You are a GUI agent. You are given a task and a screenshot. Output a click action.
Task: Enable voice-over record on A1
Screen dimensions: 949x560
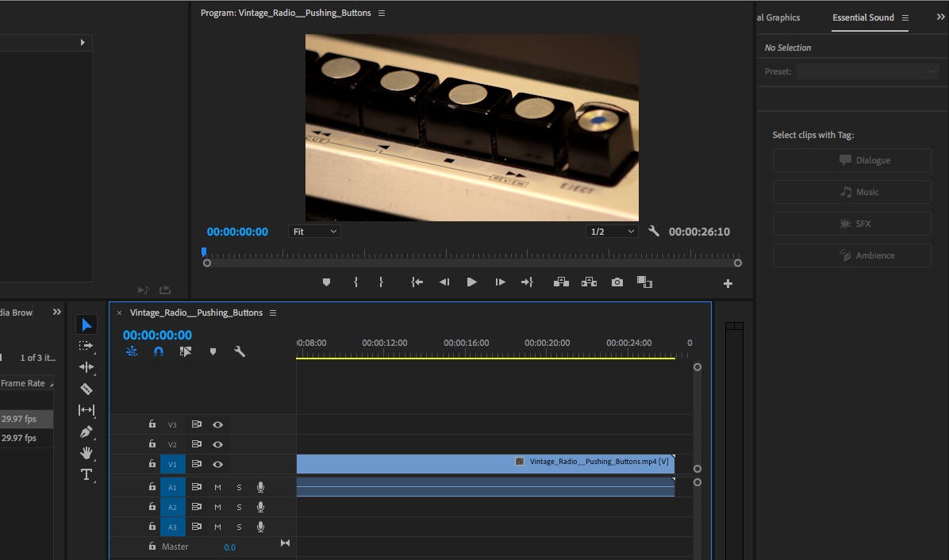pyautogui.click(x=260, y=487)
